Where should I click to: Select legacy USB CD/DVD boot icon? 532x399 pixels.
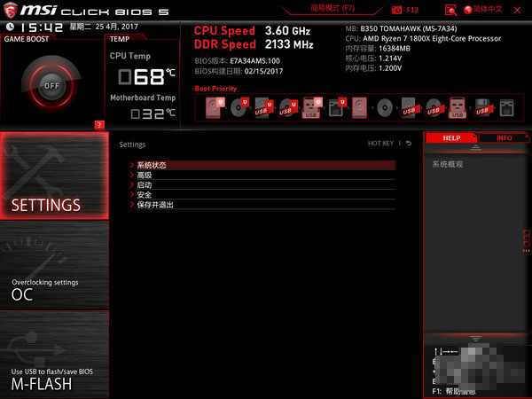pyautogui.click(x=434, y=107)
